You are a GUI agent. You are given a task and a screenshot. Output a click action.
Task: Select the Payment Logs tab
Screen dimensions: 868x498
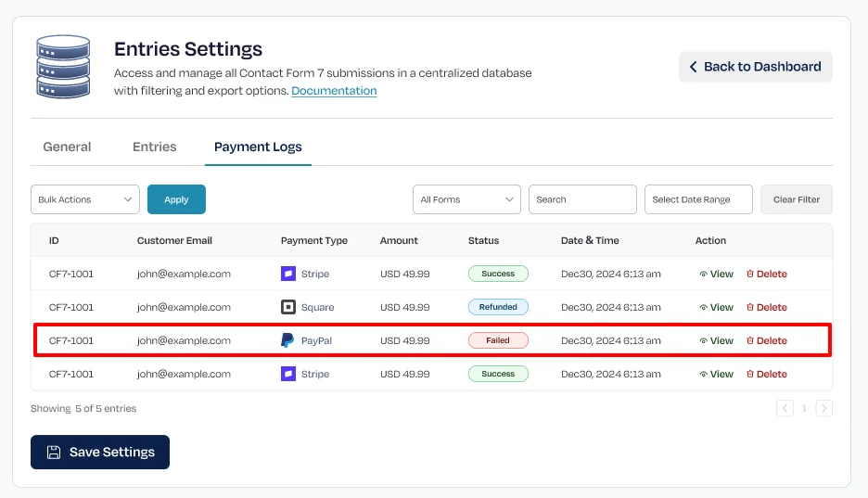258,147
